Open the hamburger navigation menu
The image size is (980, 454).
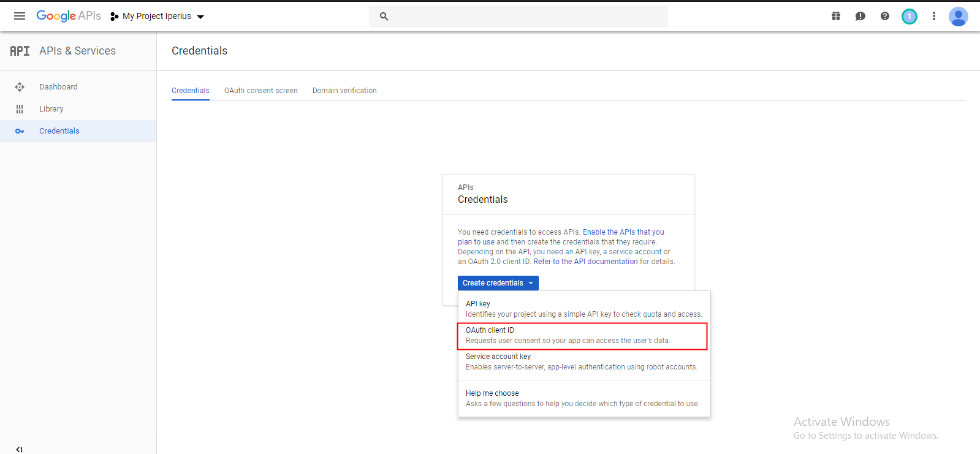click(20, 16)
